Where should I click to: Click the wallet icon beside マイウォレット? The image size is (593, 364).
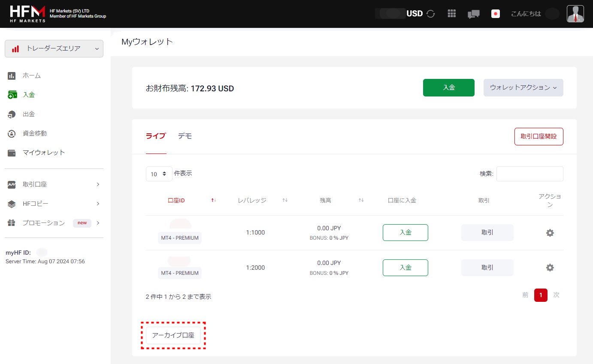[x=12, y=153]
